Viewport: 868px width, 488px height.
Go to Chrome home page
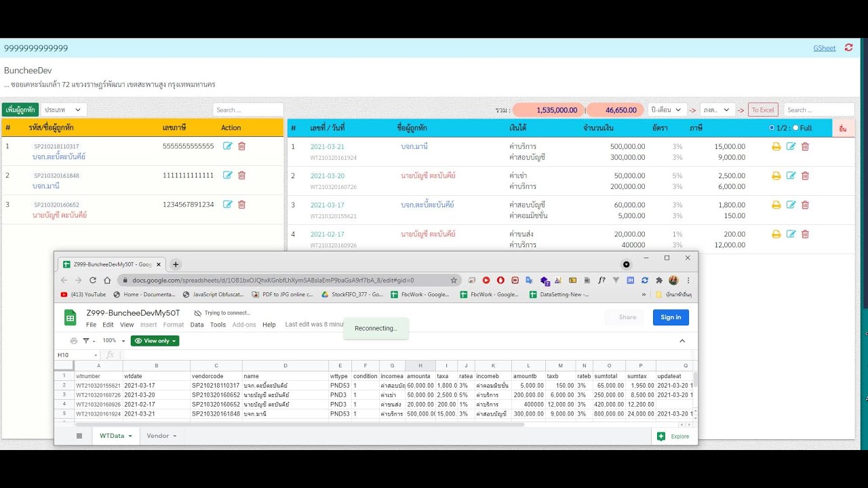pos(107,280)
